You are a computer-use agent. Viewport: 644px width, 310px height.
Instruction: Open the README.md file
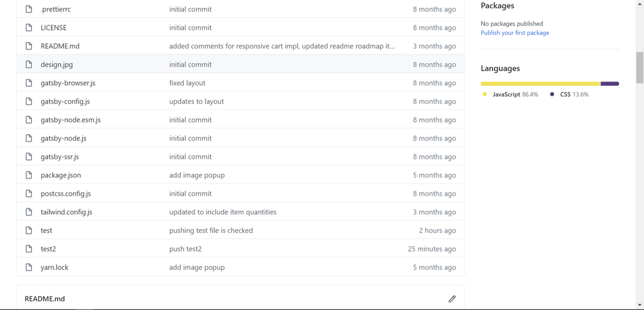(x=60, y=46)
